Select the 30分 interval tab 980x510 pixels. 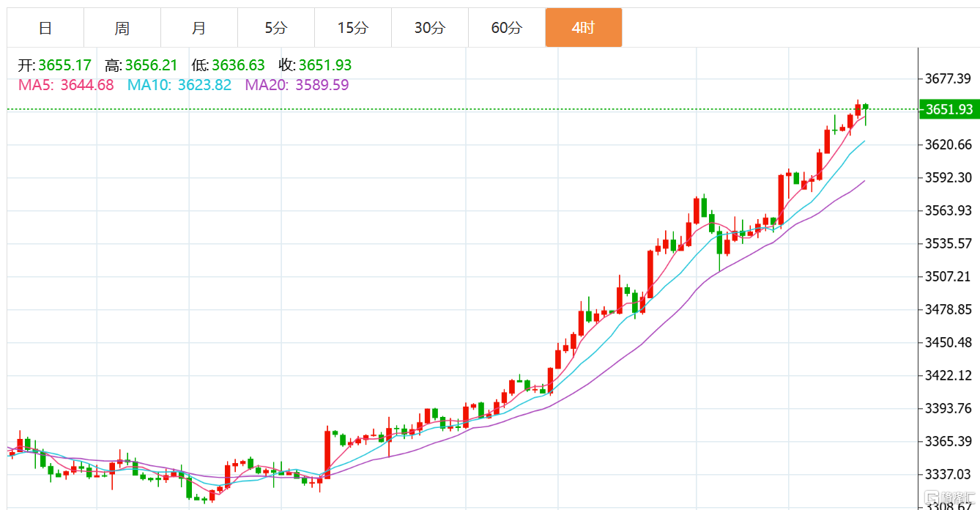click(x=430, y=28)
